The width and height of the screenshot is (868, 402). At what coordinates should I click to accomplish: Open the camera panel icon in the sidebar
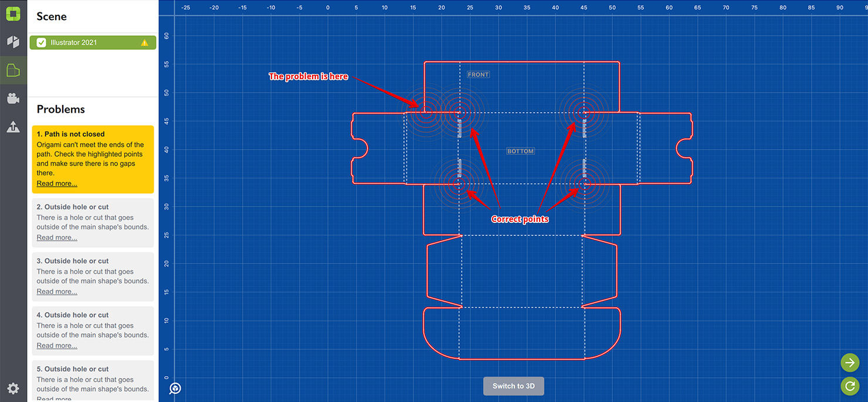tap(13, 98)
